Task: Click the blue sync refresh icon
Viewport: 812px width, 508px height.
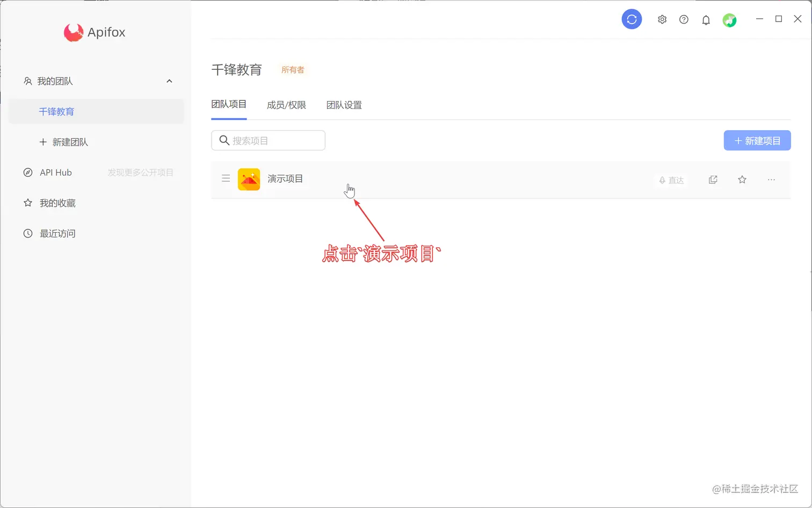Action: coord(632,19)
